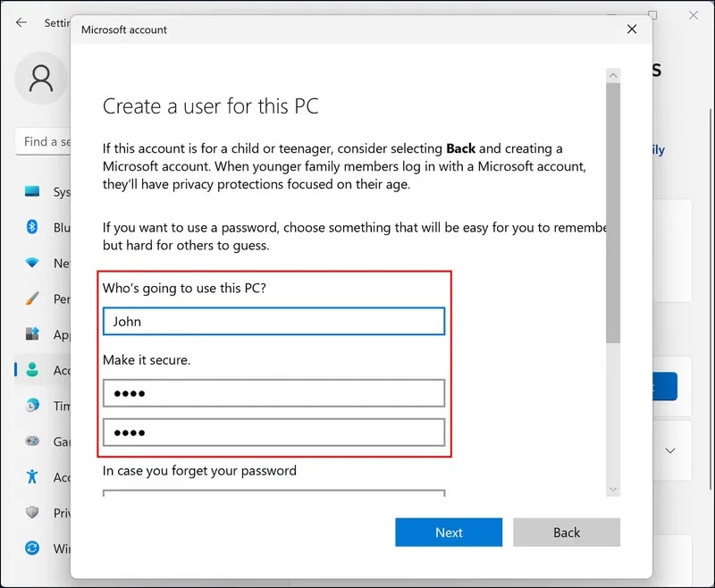
Task: Click the Next button
Action: [x=449, y=533]
